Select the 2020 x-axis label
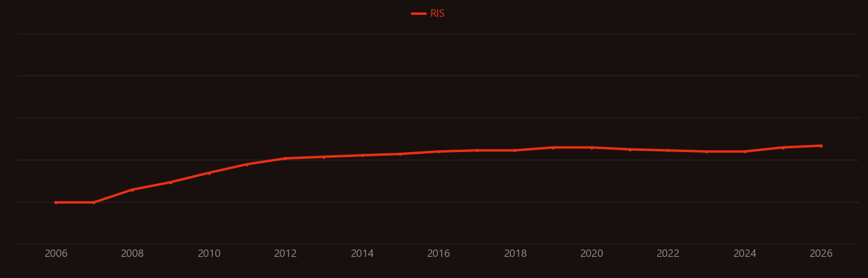 click(x=591, y=254)
